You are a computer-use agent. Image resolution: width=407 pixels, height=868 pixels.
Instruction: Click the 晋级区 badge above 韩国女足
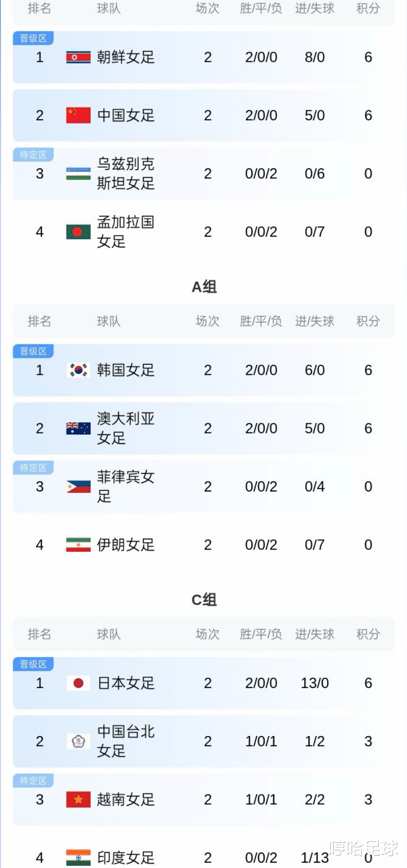[x=33, y=351]
